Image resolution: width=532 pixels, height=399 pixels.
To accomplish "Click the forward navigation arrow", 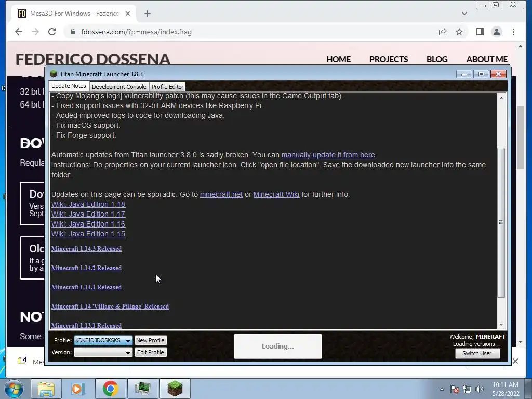I will tap(35, 32).
